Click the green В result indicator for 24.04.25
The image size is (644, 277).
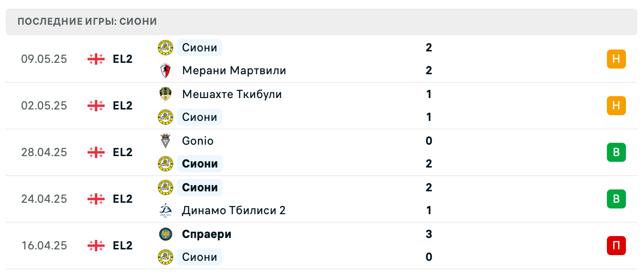(616, 199)
